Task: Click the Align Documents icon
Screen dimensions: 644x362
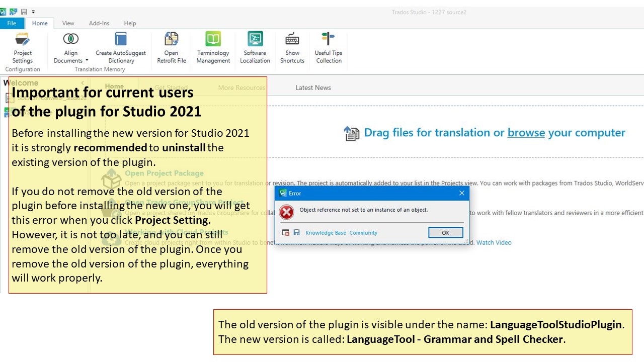Action: (70, 39)
